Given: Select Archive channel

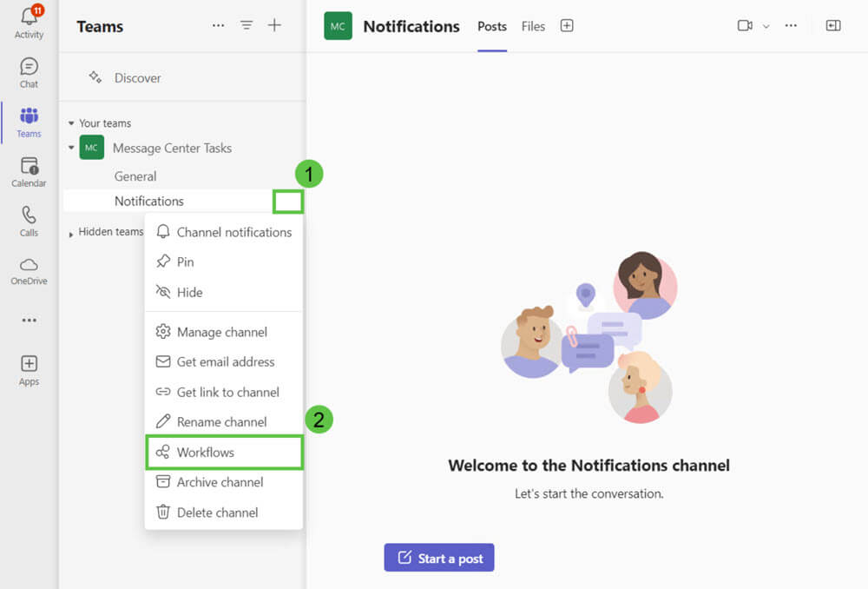Looking at the screenshot, I should click(224, 482).
